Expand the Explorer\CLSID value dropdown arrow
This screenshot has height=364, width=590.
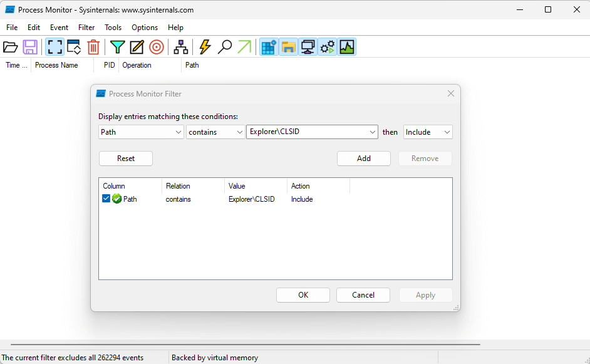[372, 132]
